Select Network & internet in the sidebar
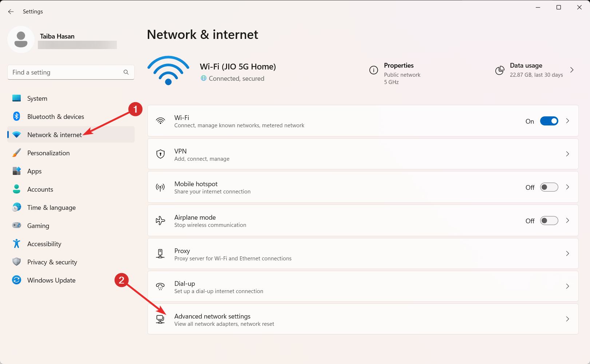The height and width of the screenshot is (364, 590). pos(55,135)
